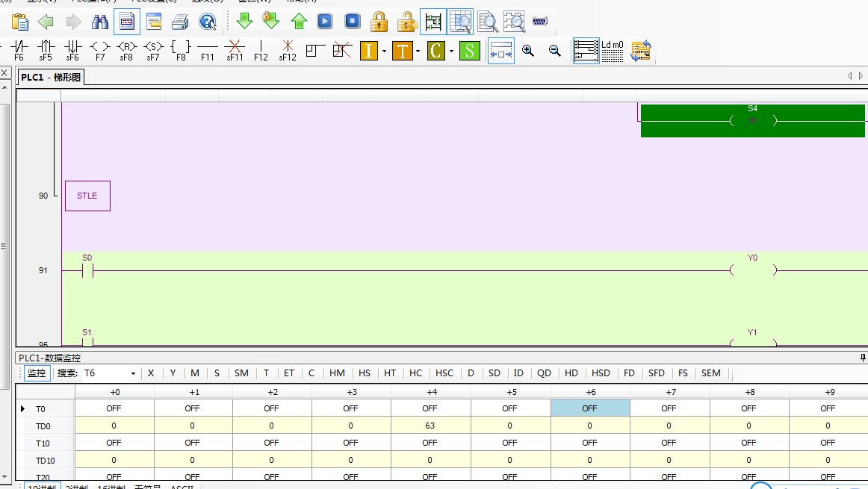Click the green upload arrow icon
The image size is (868, 489).
coord(299,21)
